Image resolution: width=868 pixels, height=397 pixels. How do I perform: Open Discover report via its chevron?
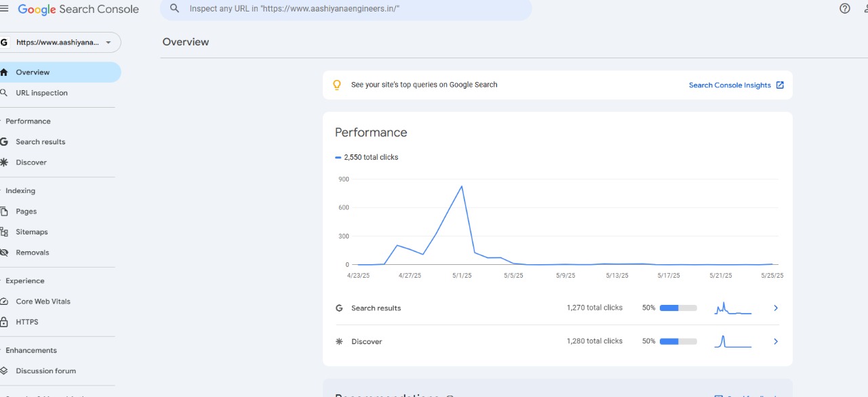click(x=776, y=341)
